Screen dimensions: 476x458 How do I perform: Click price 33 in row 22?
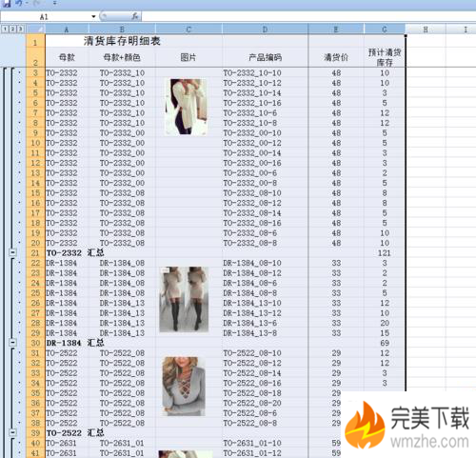coord(336,263)
